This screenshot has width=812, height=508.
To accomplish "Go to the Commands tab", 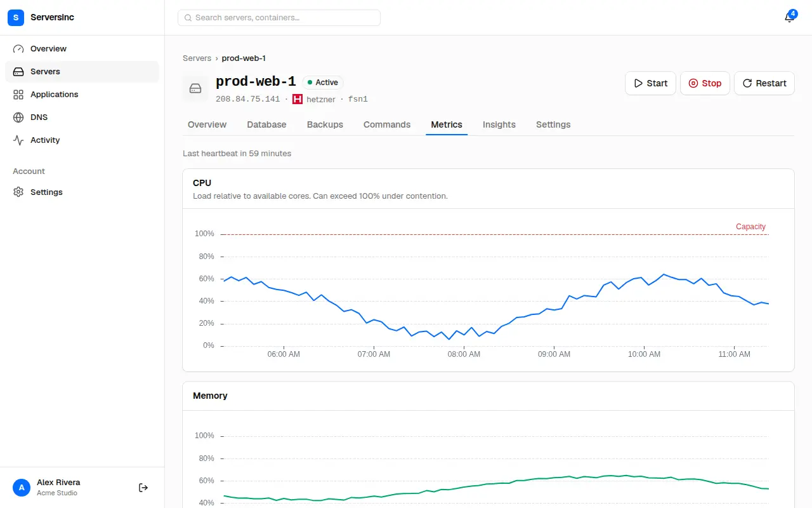I will click(x=387, y=124).
